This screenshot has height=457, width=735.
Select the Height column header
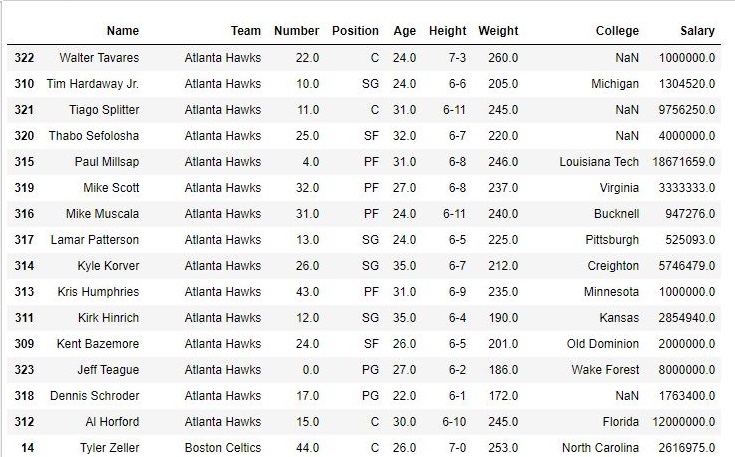(448, 31)
